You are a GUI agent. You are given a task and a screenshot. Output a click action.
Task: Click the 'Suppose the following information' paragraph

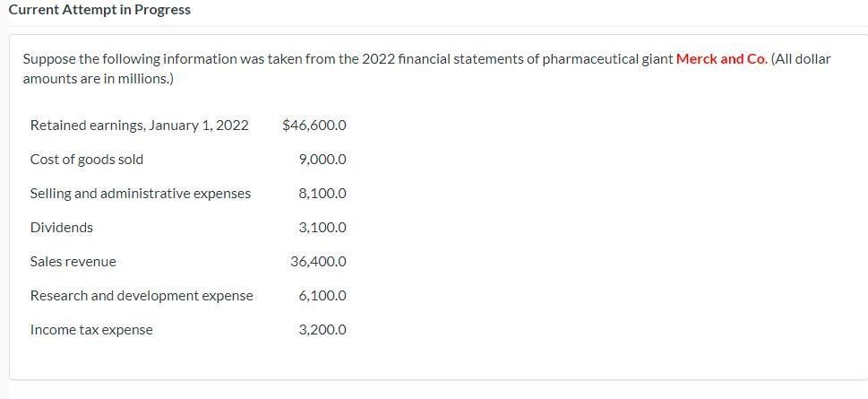[426, 69]
